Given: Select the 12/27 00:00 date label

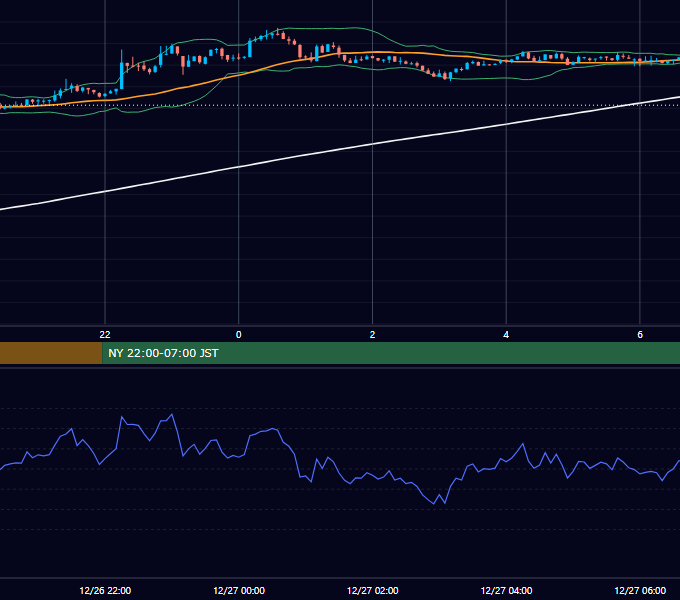Looking at the screenshot, I should pos(239,590).
